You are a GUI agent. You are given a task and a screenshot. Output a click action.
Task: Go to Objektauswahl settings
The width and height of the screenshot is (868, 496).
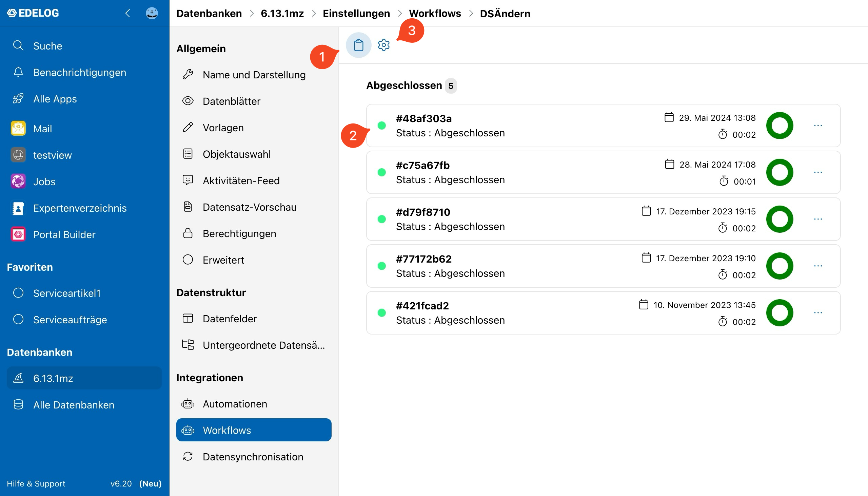(254, 154)
